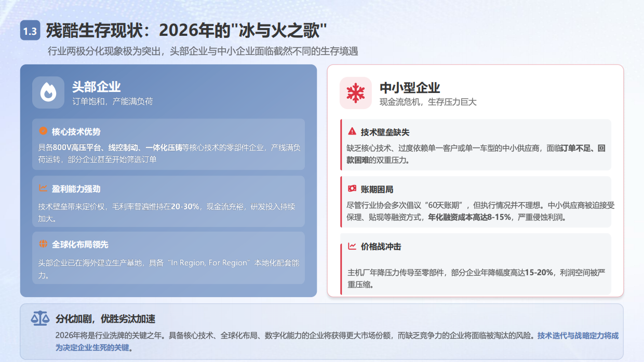
Task: Click the In Region, For Region paragraph
Action: tap(169, 269)
